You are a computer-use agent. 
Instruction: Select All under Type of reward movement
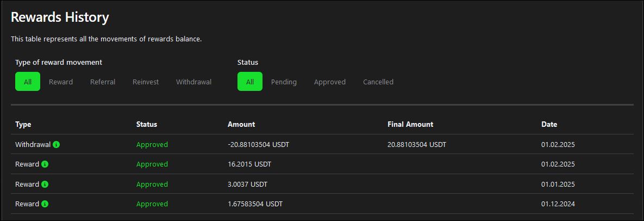coord(28,82)
